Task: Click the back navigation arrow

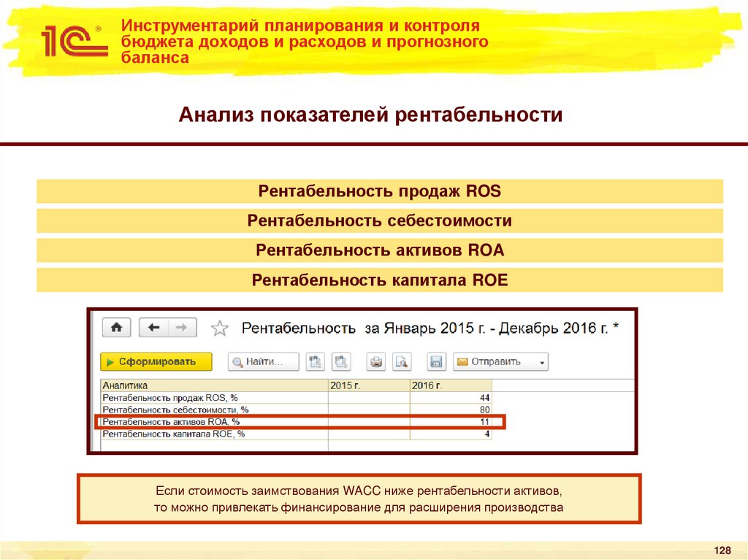Action: [x=154, y=326]
